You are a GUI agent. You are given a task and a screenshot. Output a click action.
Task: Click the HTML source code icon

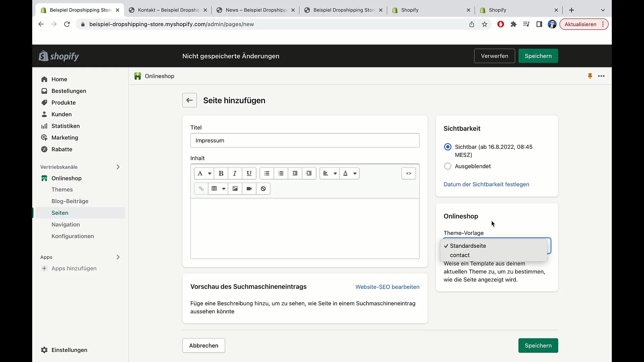(x=409, y=173)
